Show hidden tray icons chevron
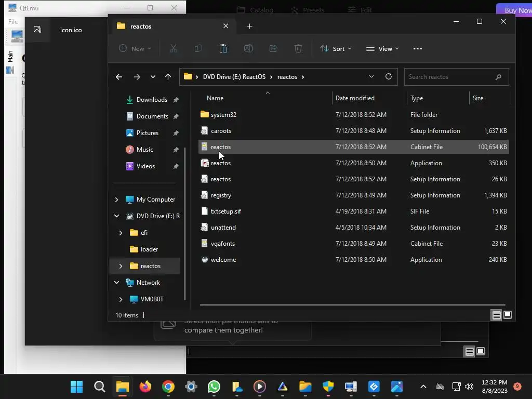The image size is (532, 399). click(x=423, y=387)
